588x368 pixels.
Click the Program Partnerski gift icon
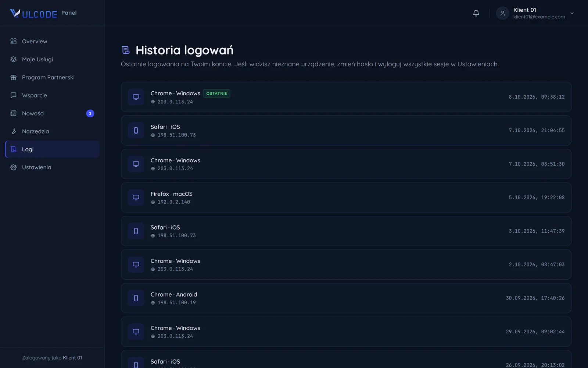pos(14,77)
